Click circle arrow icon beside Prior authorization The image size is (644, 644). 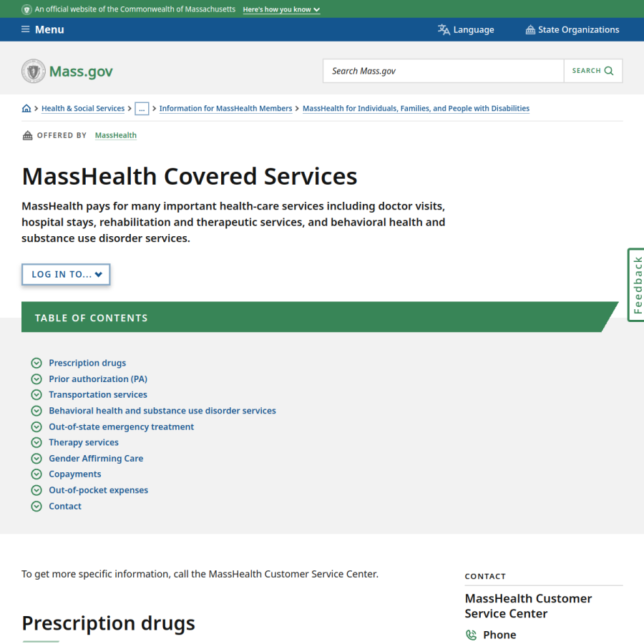pos(36,379)
